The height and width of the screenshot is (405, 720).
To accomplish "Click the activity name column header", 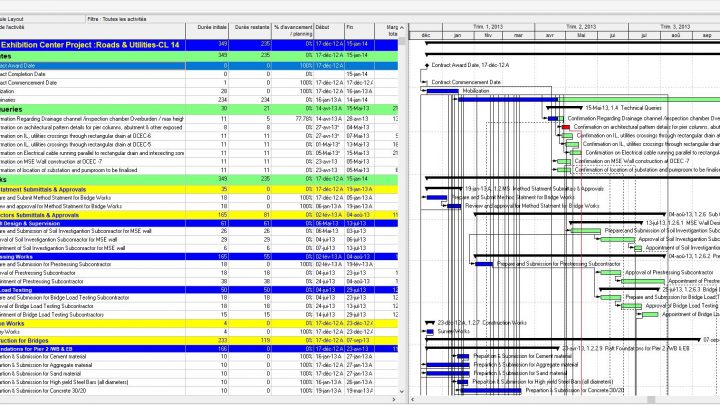I will click(93, 31).
